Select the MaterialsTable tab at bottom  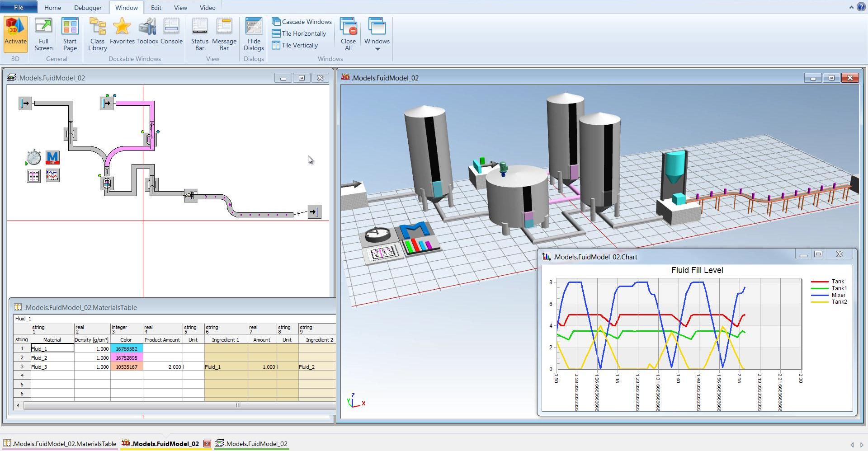point(61,444)
